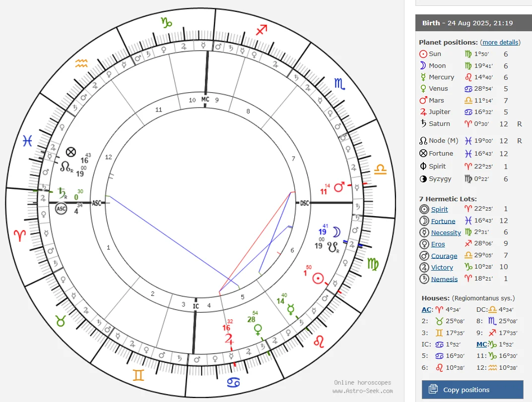Open the "more details" planet positions link
The width and height of the screenshot is (532, 402).
pos(500,42)
